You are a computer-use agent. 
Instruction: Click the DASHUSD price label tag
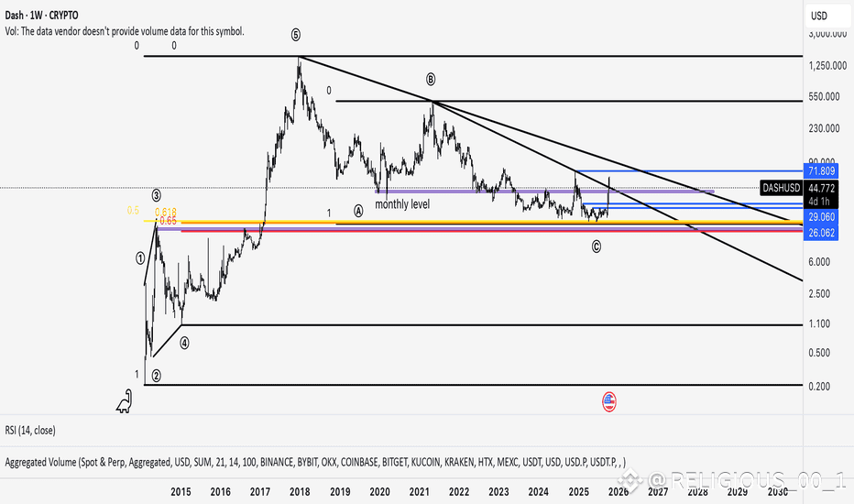tap(781, 188)
